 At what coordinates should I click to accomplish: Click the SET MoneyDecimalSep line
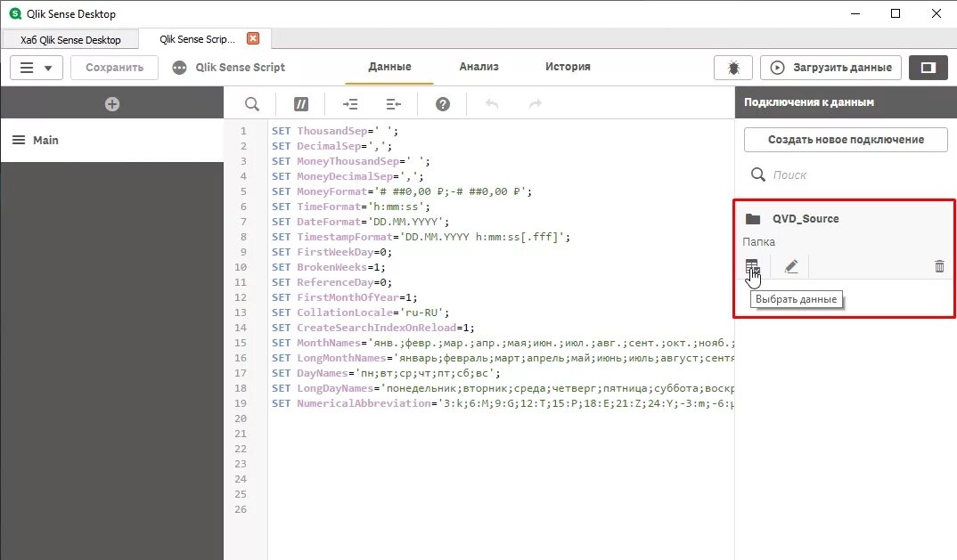pos(348,176)
